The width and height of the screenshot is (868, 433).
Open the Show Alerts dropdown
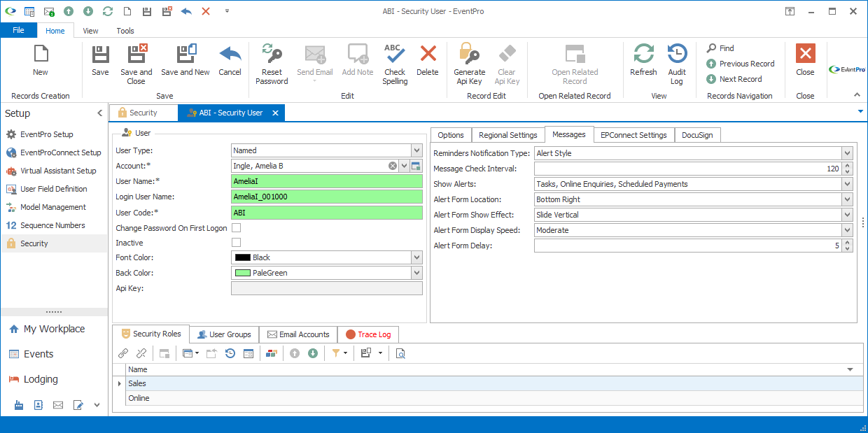[x=847, y=184]
